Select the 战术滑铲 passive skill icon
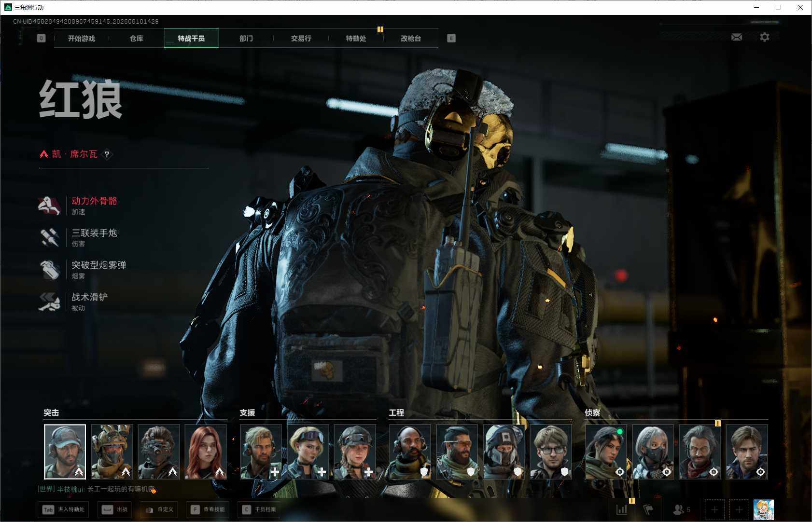The height and width of the screenshot is (522, 812). 49,302
